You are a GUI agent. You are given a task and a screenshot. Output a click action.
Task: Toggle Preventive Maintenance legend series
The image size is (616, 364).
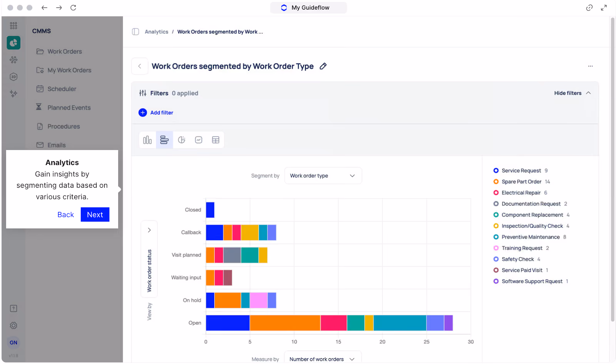coord(530,237)
